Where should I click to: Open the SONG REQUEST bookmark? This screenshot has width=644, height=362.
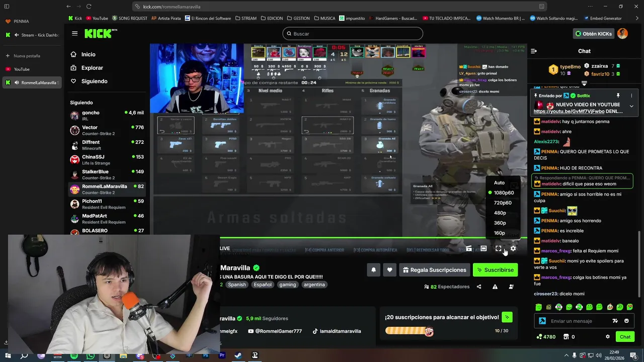(x=129, y=18)
